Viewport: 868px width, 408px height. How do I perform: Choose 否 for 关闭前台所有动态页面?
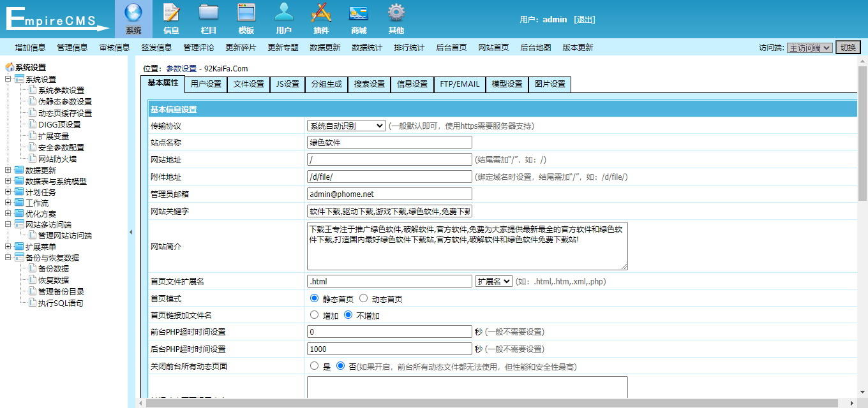(x=340, y=366)
